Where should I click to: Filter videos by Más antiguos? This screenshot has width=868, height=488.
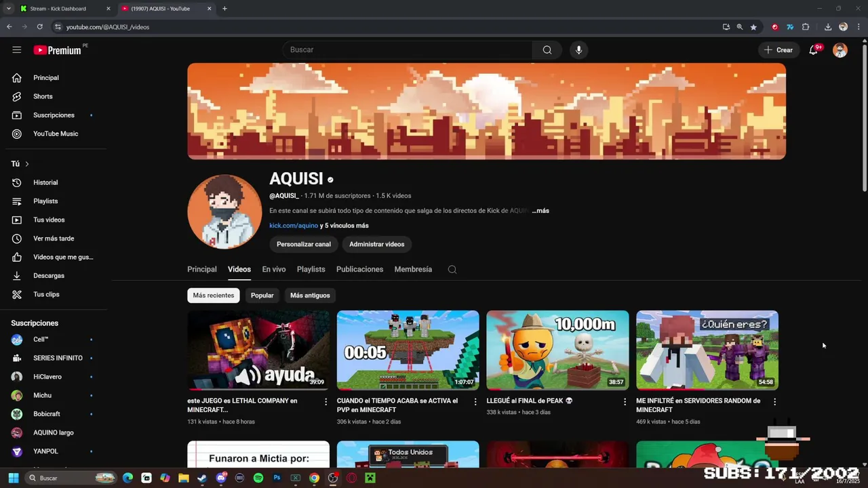(x=310, y=296)
